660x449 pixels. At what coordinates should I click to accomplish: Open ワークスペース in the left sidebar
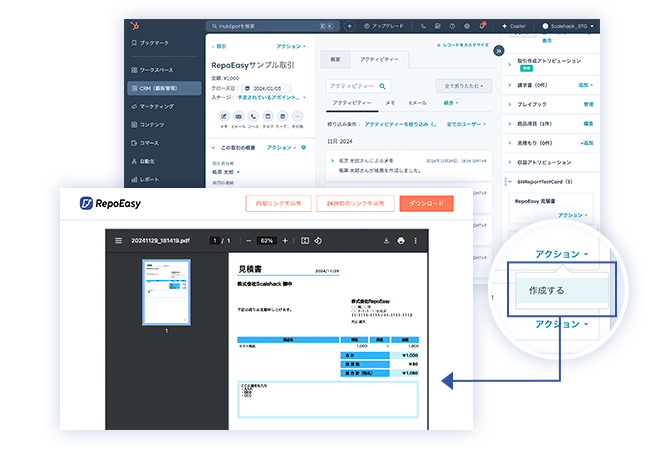(x=152, y=70)
